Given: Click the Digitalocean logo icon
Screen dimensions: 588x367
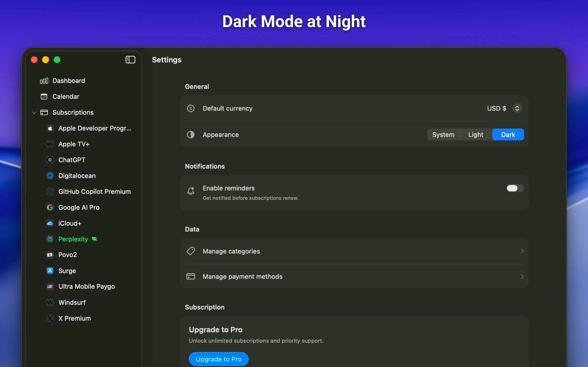Looking at the screenshot, I should [50, 176].
